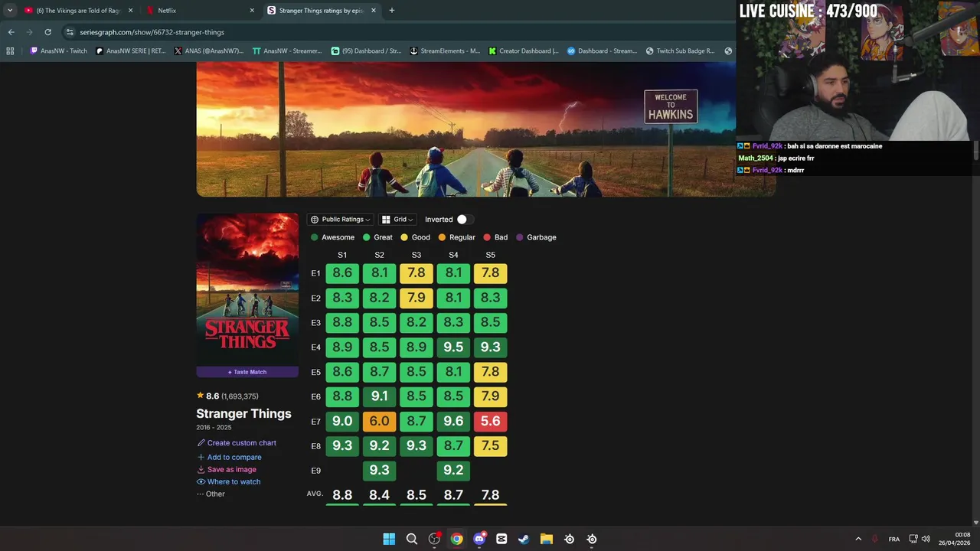Viewport: 980px width, 551px height.
Task: View site information icon in address bar
Action: click(x=70, y=32)
